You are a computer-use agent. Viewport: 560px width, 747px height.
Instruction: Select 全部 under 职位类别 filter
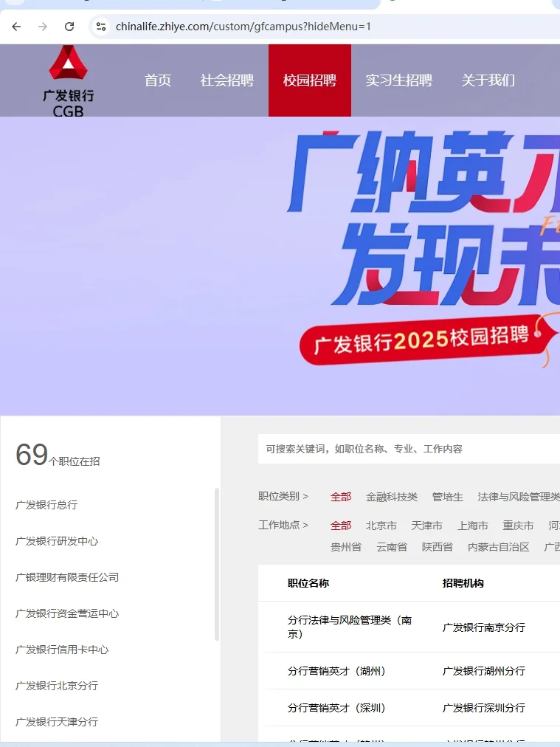(x=341, y=497)
